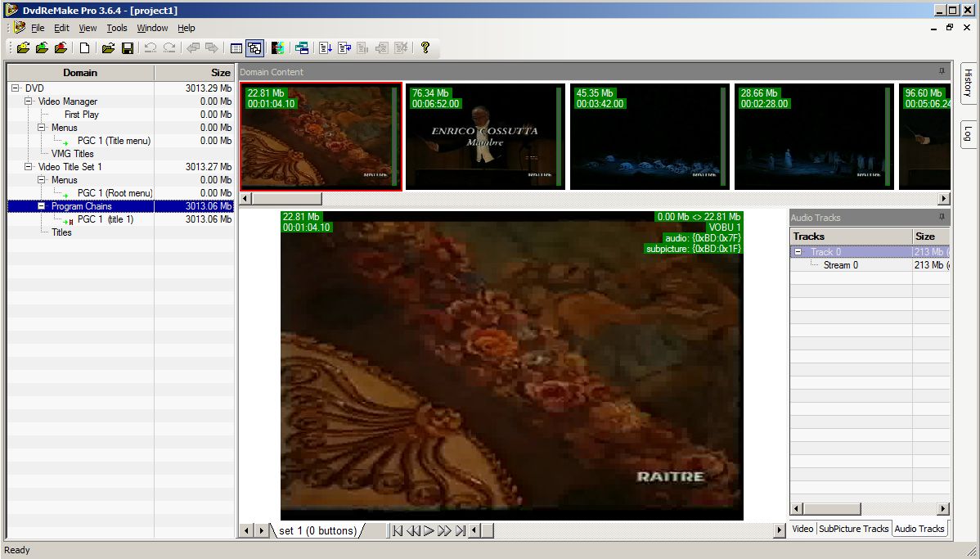
Task: Click the yellow help question mark icon
Action: [425, 47]
